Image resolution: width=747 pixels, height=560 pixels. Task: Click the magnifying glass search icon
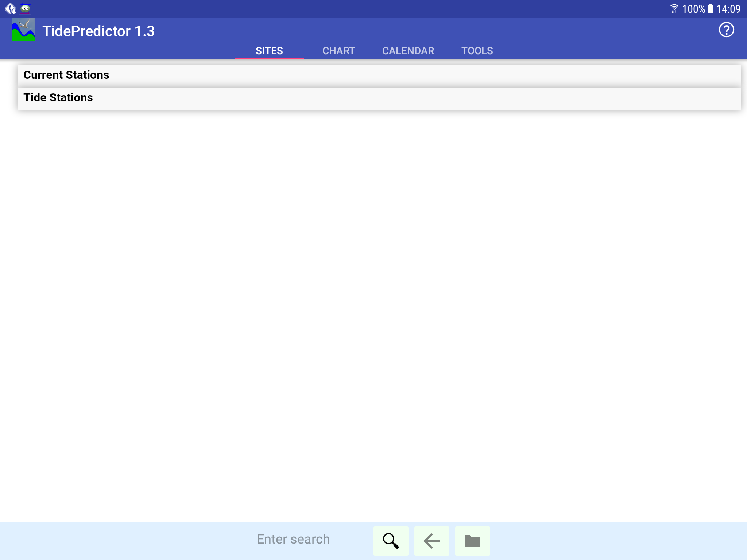[x=391, y=541]
